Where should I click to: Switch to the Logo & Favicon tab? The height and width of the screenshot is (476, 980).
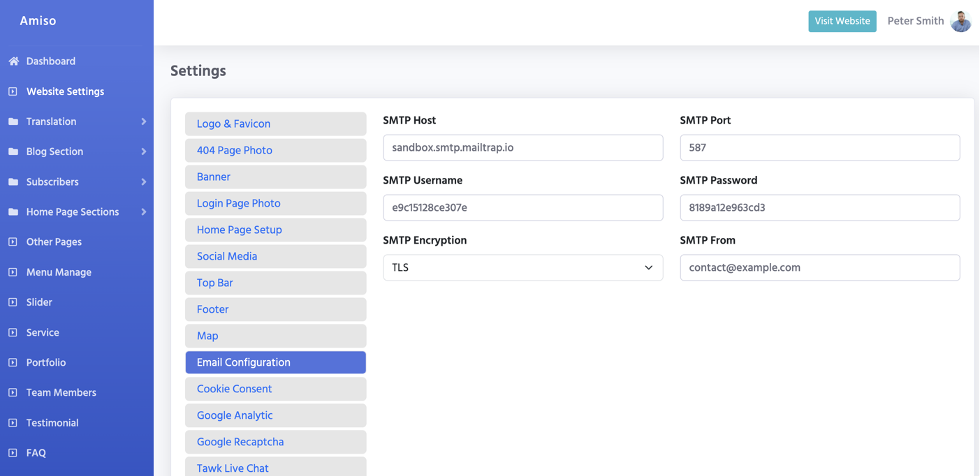pos(275,124)
